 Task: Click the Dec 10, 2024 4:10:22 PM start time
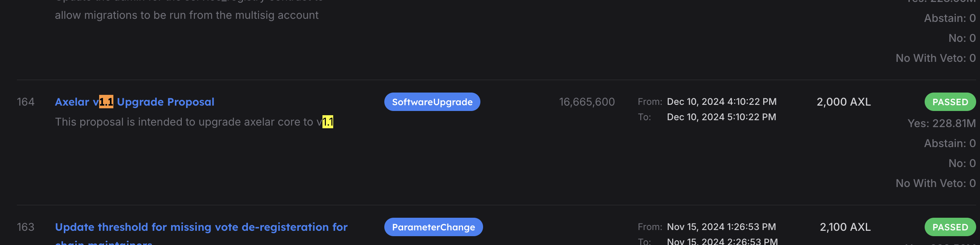tap(722, 101)
